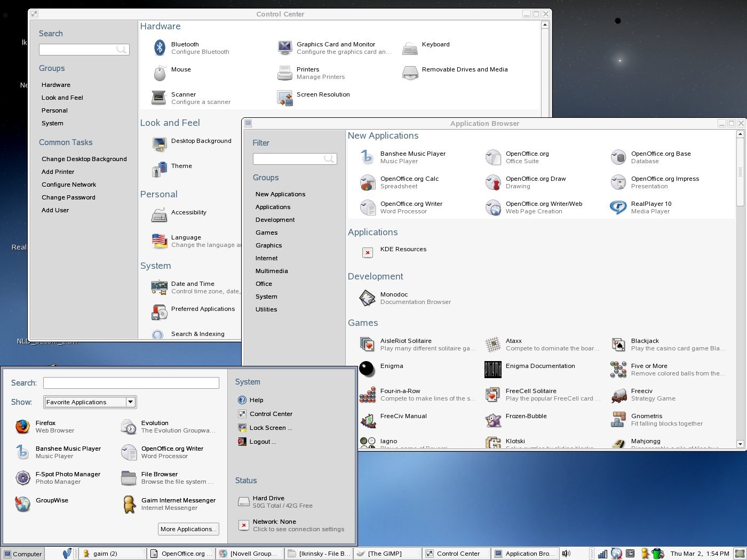
Task: Click Logout in System menu
Action: [x=257, y=442]
